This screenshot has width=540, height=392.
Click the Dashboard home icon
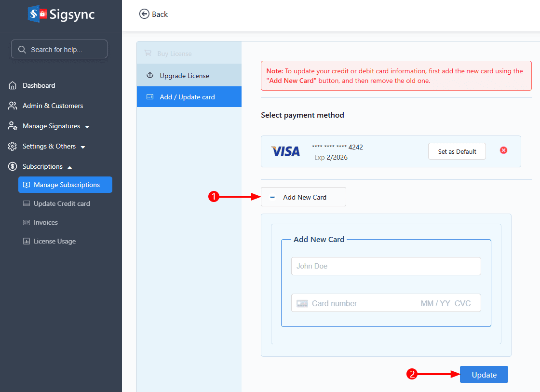pos(12,85)
